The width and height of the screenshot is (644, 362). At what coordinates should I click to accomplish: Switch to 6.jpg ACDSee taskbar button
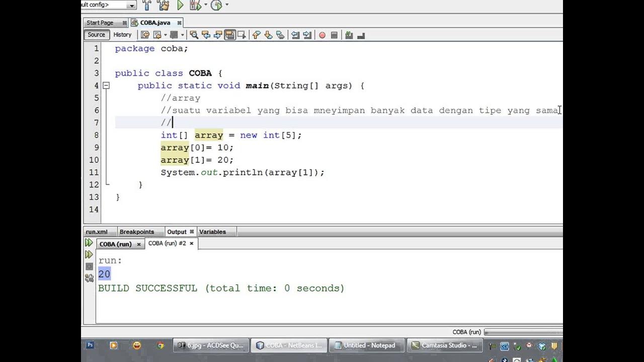pyautogui.click(x=211, y=345)
